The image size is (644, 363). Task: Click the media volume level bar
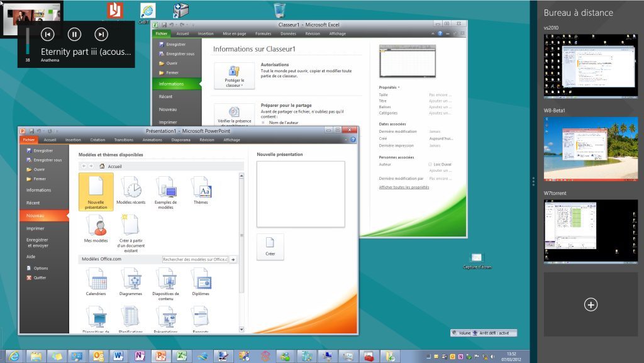(28, 44)
